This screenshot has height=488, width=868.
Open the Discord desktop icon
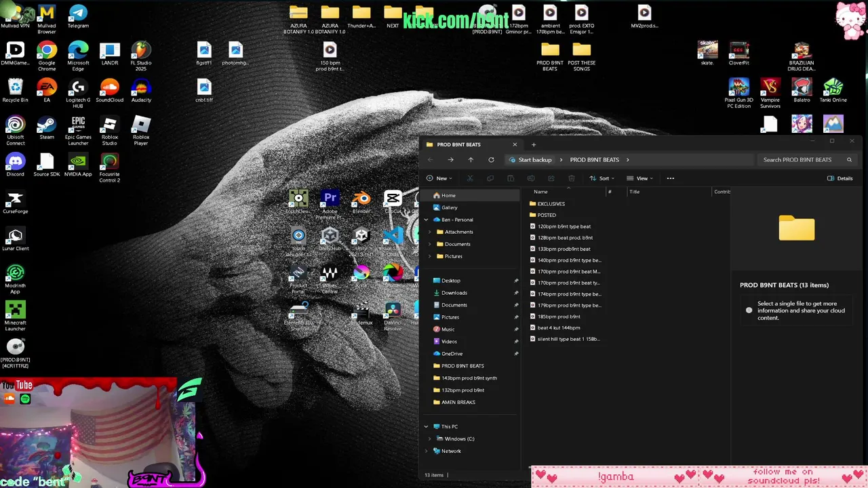pyautogui.click(x=15, y=165)
